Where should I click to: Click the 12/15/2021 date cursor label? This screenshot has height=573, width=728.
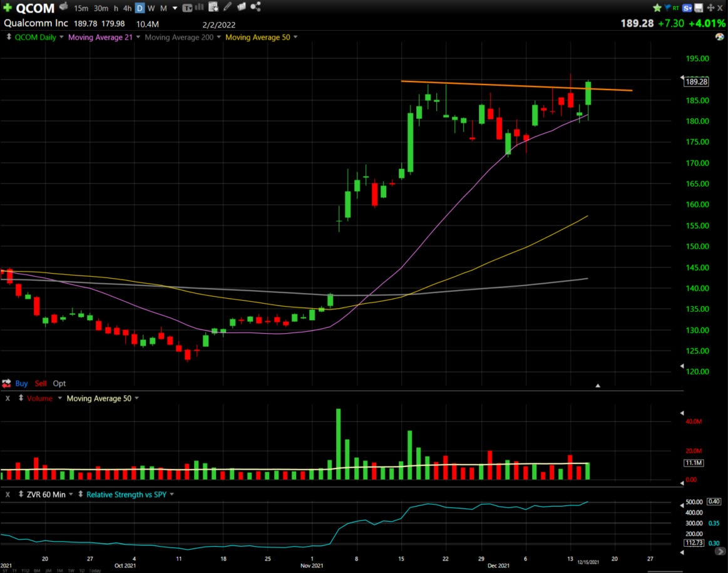[x=588, y=562]
